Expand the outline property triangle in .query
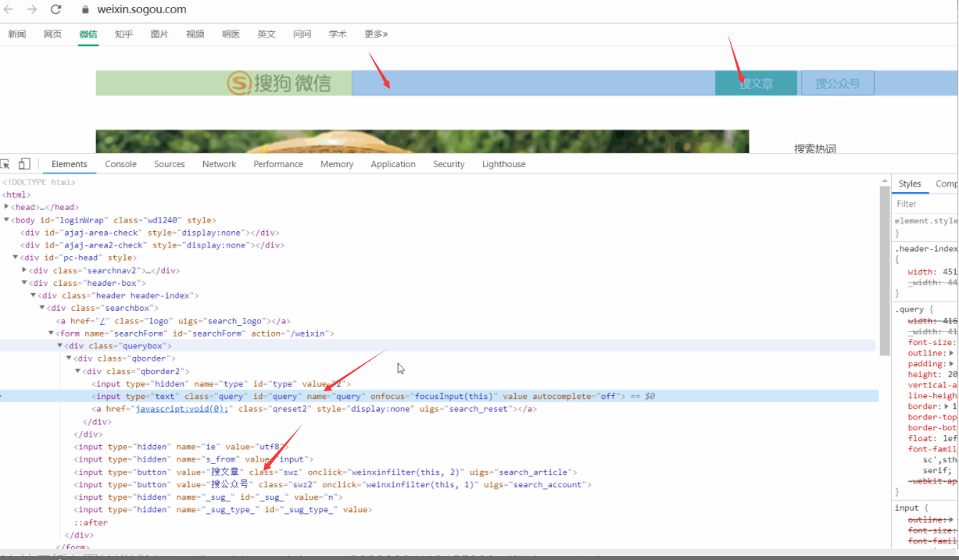Screen dimensions: 959x560 (x=952, y=353)
